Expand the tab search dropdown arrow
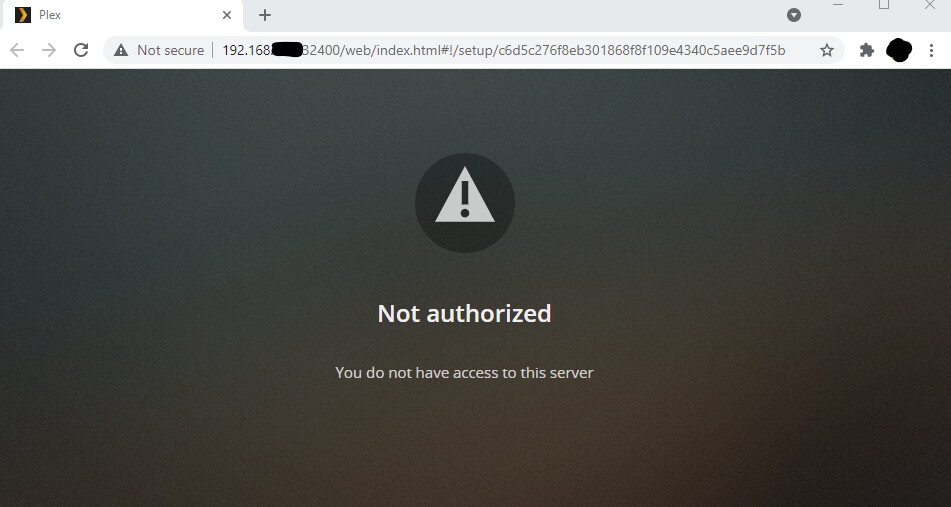 coord(794,15)
